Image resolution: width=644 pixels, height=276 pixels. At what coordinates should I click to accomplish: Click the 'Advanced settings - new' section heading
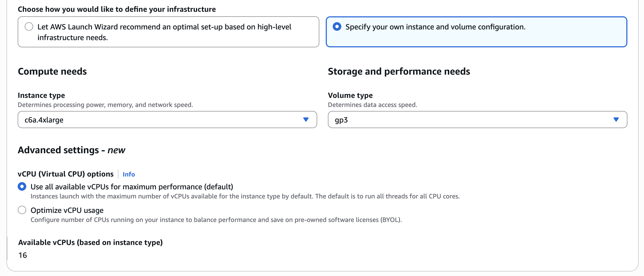71,150
